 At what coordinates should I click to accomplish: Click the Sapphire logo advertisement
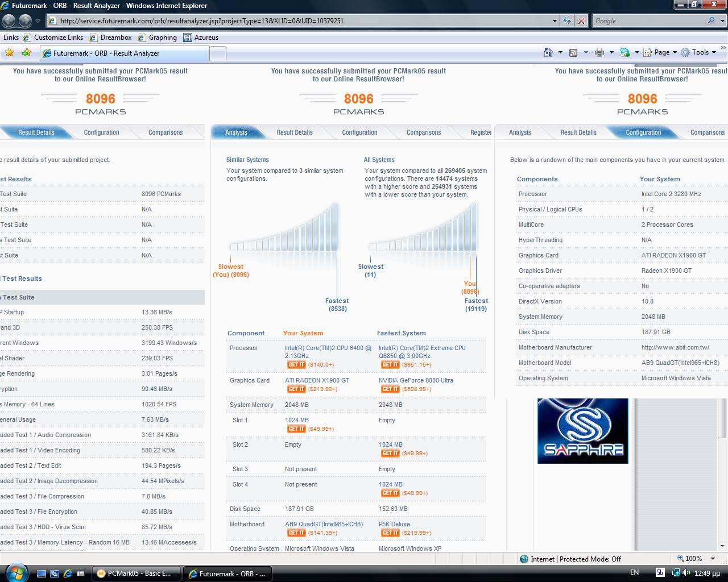tap(583, 431)
